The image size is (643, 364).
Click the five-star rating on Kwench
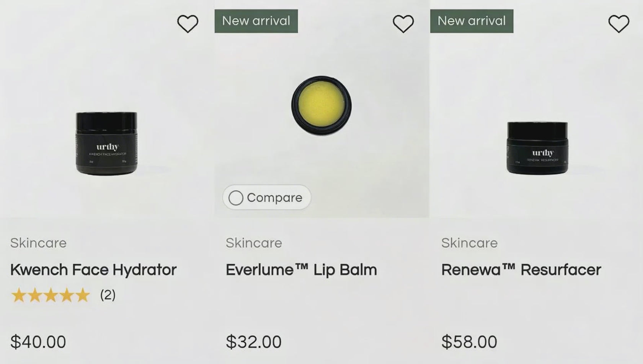(50, 295)
